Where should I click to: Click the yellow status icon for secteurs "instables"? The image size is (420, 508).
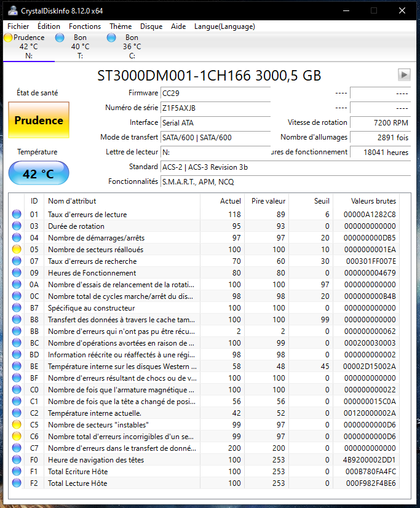coord(17,425)
